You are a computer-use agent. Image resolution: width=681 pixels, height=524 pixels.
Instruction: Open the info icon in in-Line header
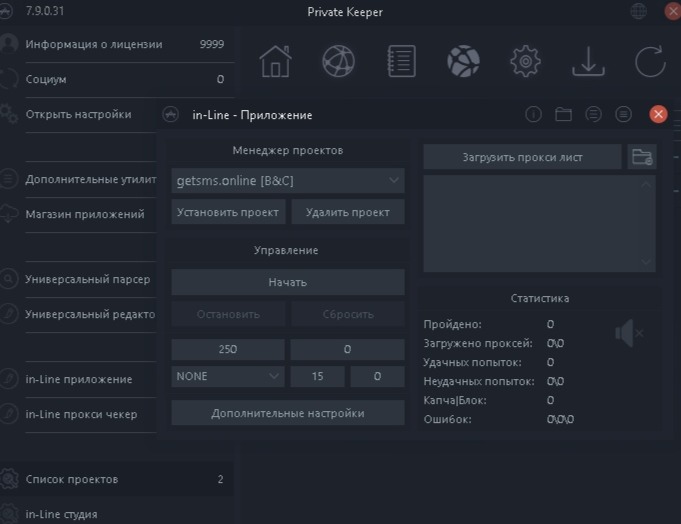(x=533, y=115)
